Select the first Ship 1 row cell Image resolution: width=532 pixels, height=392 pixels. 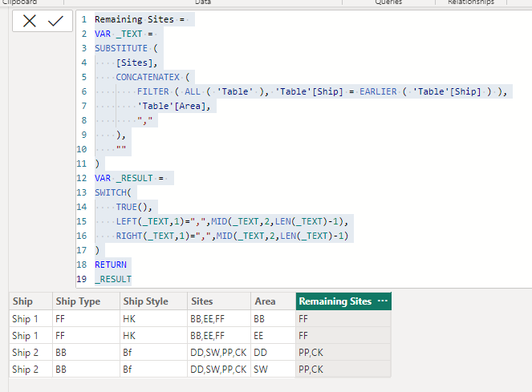(30, 319)
